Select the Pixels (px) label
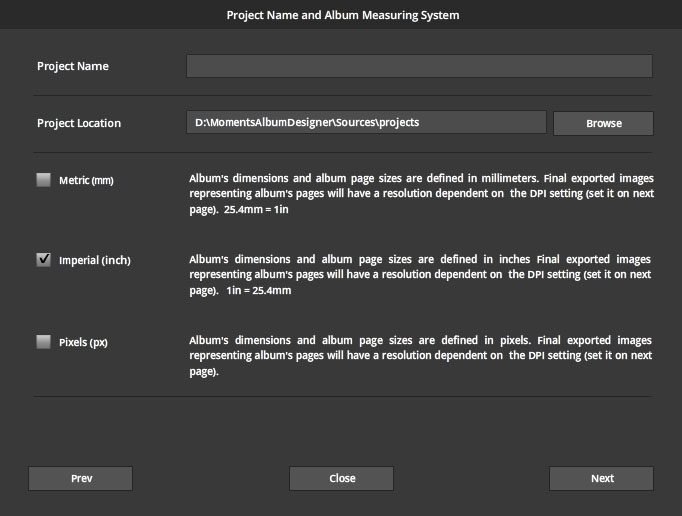The image size is (682, 516). [x=83, y=342]
